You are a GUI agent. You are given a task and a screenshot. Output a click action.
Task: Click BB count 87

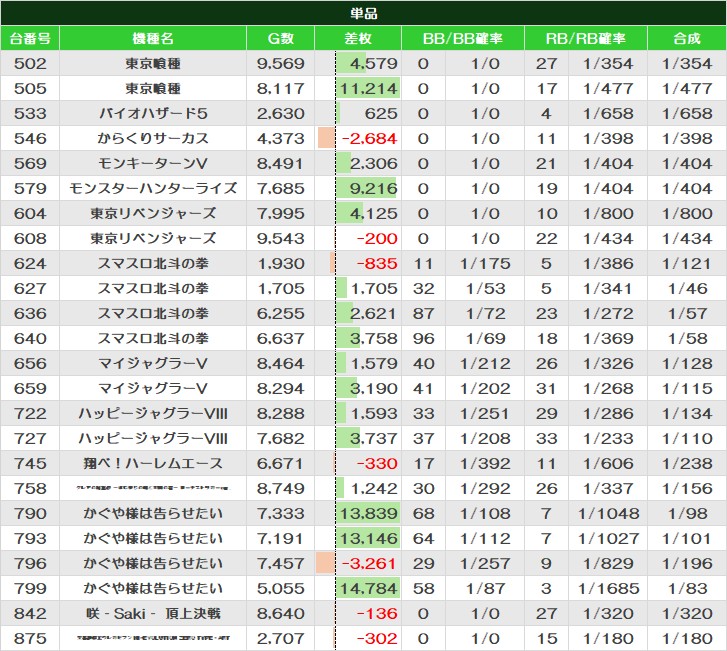pyautogui.click(x=423, y=314)
